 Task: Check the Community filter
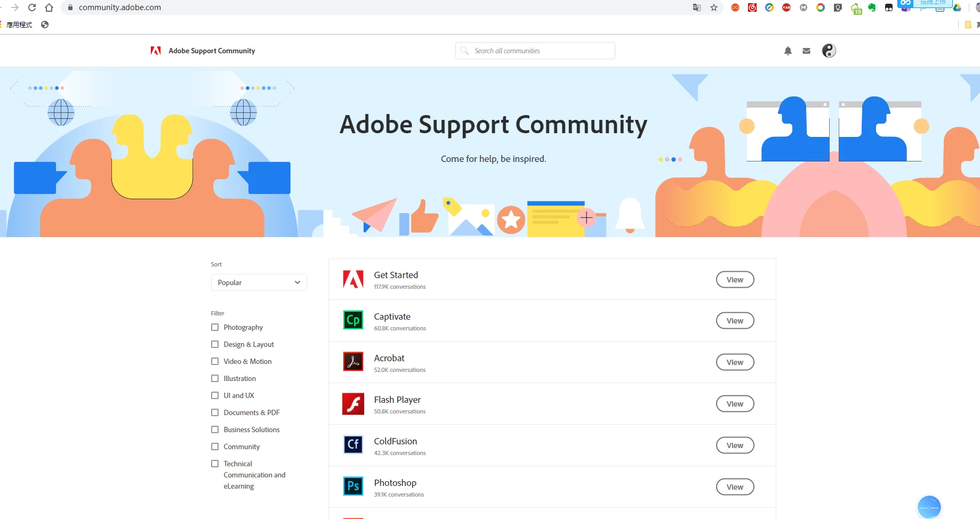(215, 447)
